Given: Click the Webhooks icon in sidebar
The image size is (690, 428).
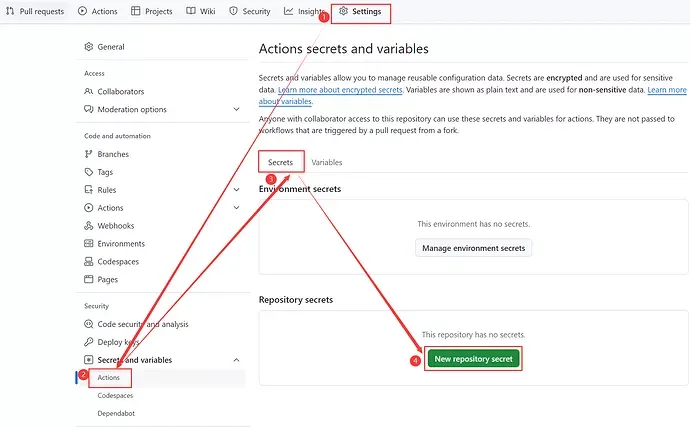Looking at the screenshot, I should (x=89, y=226).
